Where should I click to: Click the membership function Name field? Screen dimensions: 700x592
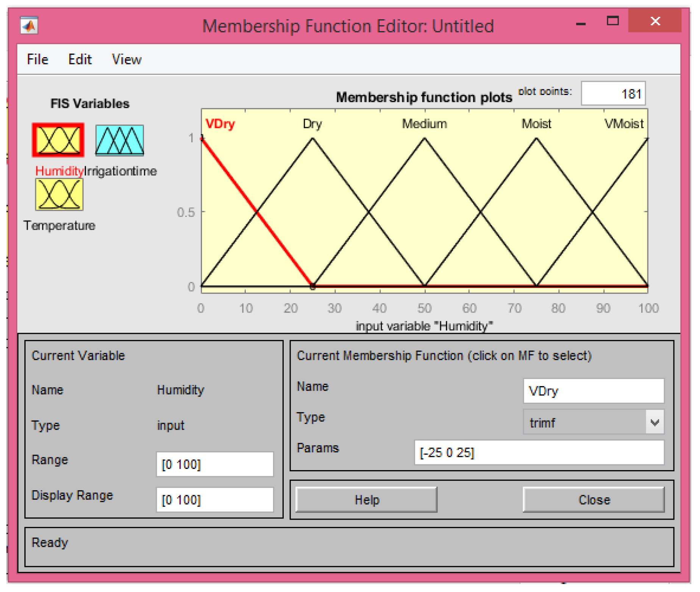[593, 391]
